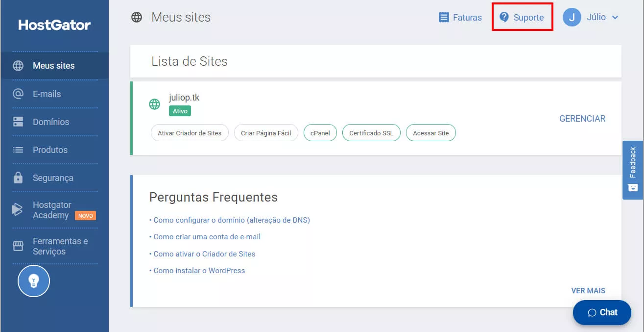Open Faturas link in header
The height and width of the screenshot is (332, 644).
(x=460, y=17)
